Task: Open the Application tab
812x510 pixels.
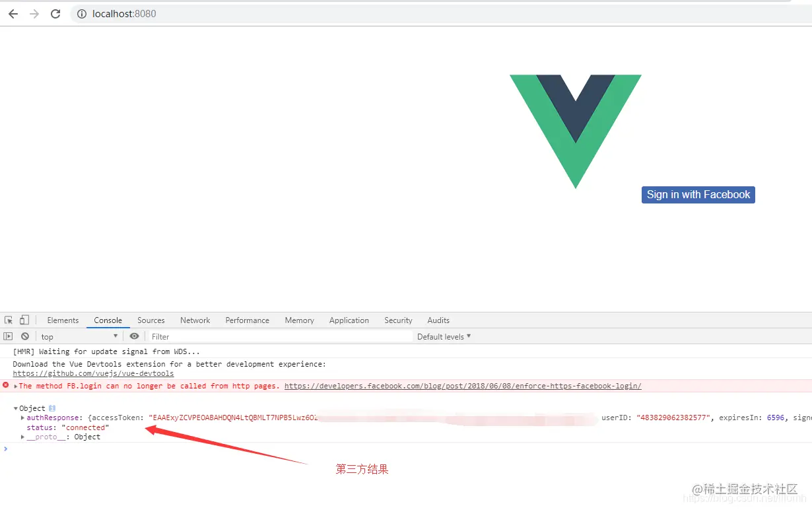Action: coord(349,320)
